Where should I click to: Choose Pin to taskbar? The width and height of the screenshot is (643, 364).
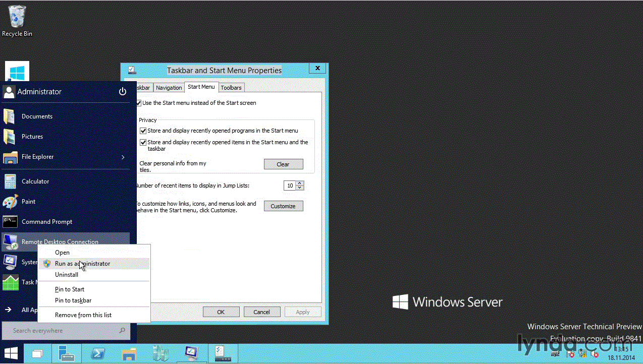pos(94,300)
